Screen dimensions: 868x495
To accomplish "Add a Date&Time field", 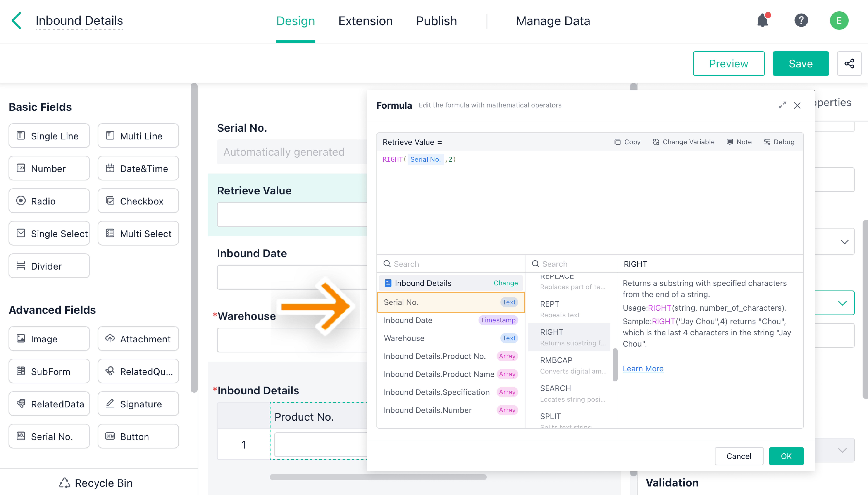I will pos(138,168).
